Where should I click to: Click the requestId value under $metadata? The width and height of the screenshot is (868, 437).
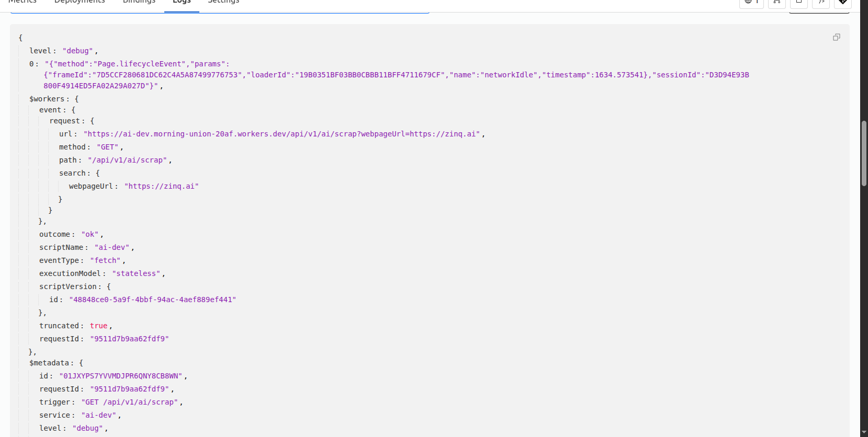click(130, 389)
